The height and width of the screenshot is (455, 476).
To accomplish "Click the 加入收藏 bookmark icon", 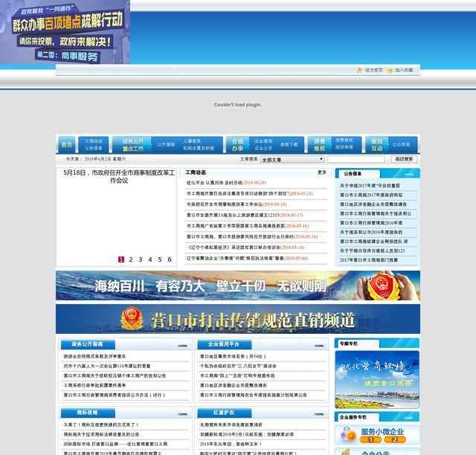I will coord(390,70).
